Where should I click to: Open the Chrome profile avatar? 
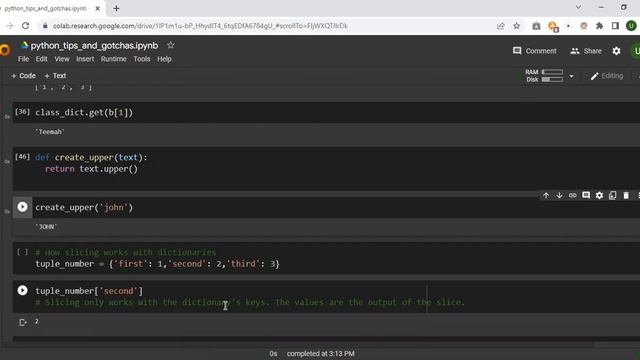pyautogui.click(x=631, y=26)
